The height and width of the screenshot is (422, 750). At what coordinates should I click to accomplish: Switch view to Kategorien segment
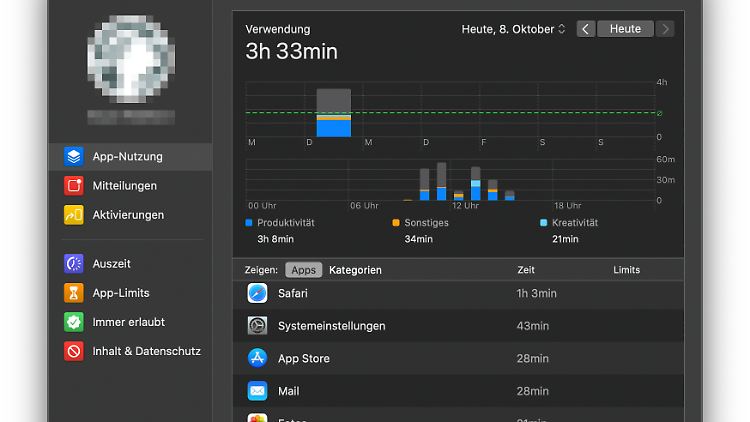(x=355, y=270)
